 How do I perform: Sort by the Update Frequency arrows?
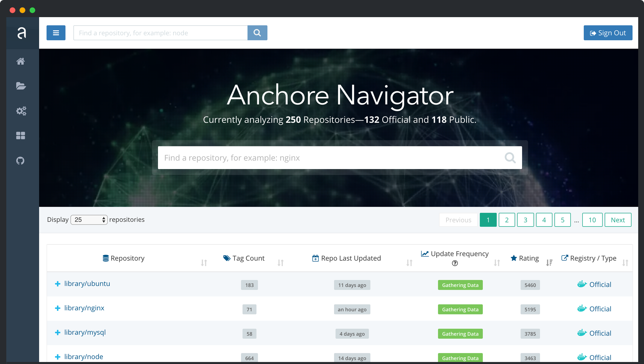click(497, 263)
